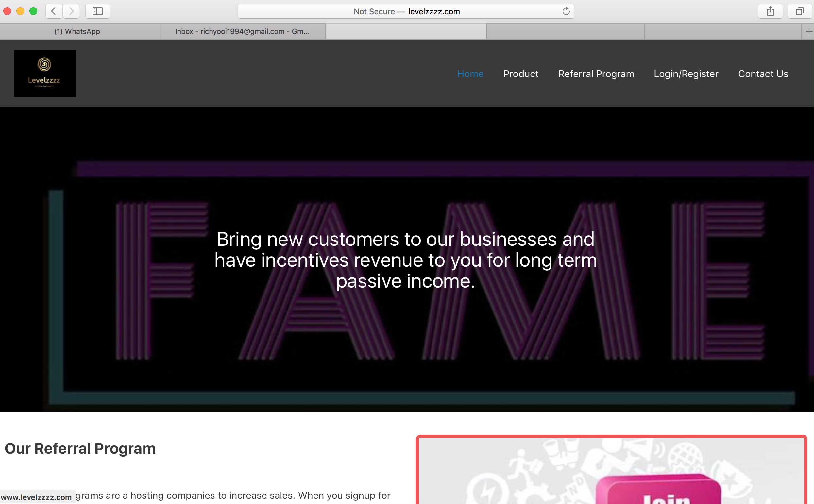Click the levelzzzz.com address bar
The image size is (814, 504).
(x=406, y=11)
